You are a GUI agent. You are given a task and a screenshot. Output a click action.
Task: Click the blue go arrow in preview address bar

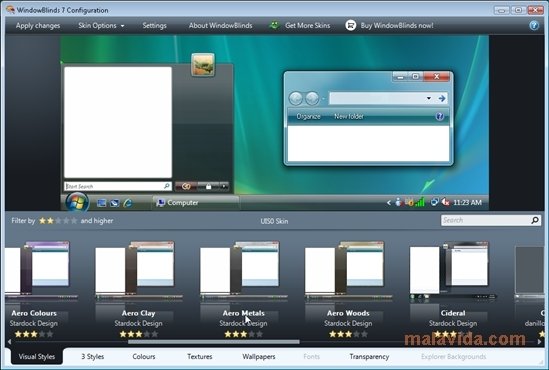442,98
